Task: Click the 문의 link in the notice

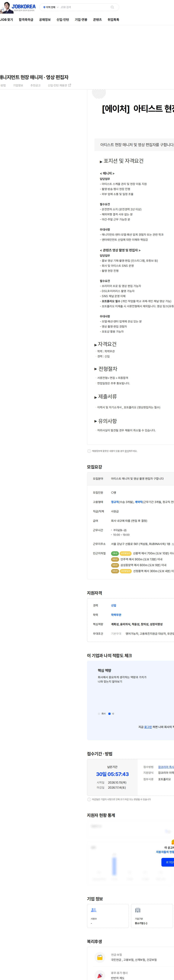Action: 127,451
